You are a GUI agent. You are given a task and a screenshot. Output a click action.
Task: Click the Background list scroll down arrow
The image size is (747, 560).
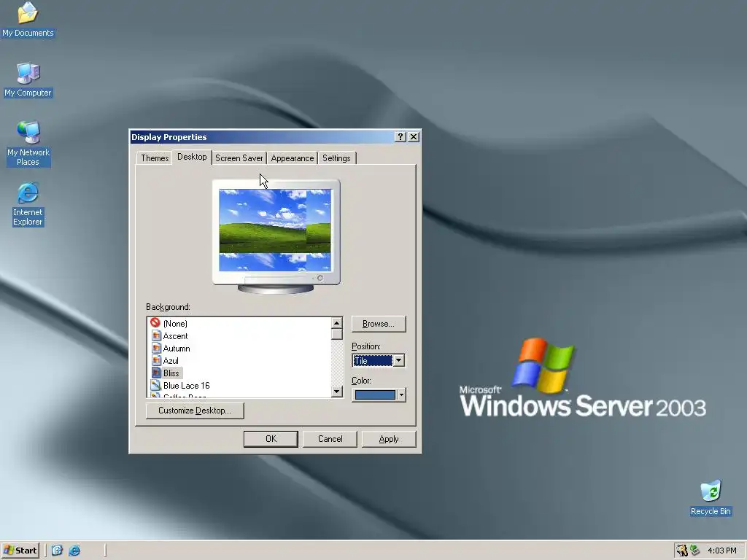coord(337,392)
